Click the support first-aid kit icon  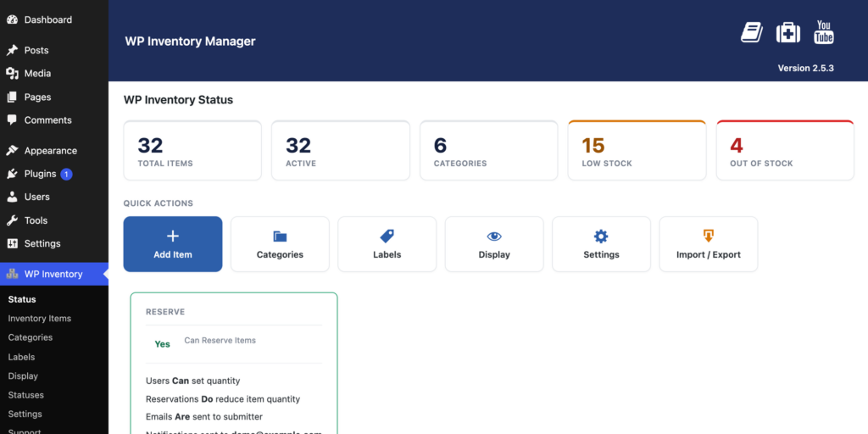[x=787, y=33]
